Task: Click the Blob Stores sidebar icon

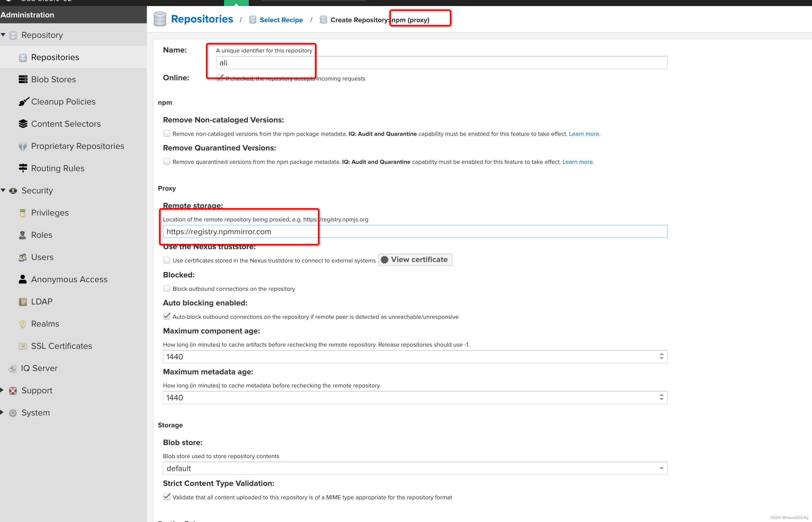Action: click(x=23, y=79)
